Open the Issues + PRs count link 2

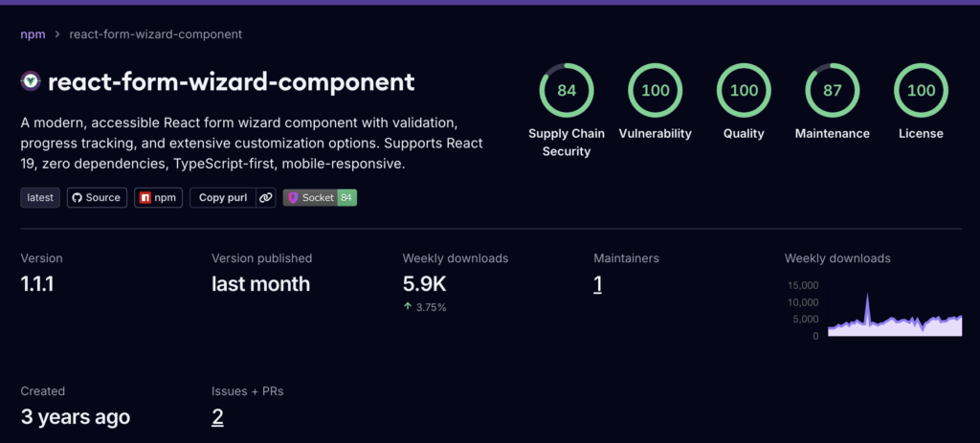(x=217, y=417)
